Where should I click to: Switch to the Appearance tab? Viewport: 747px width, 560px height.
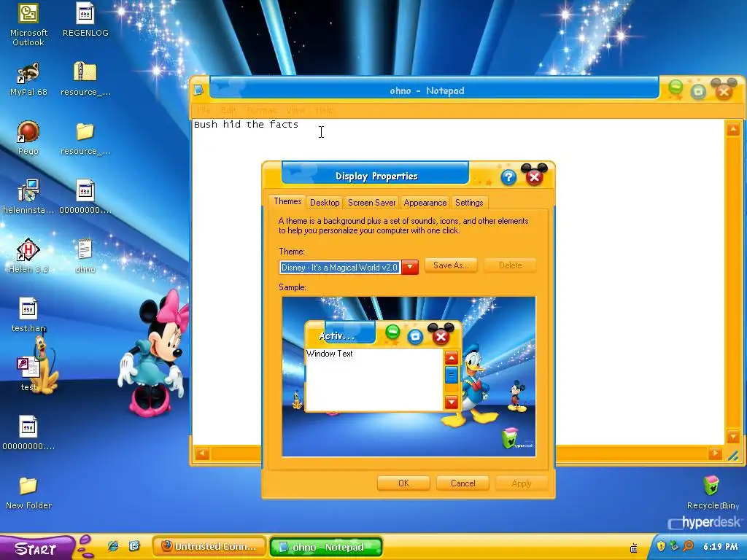click(425, 203)
